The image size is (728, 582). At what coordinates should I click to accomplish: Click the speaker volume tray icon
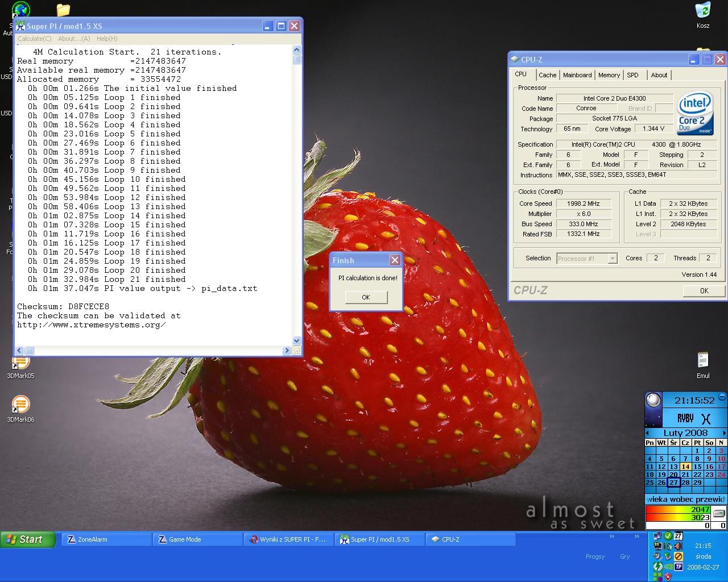[679, 546]
